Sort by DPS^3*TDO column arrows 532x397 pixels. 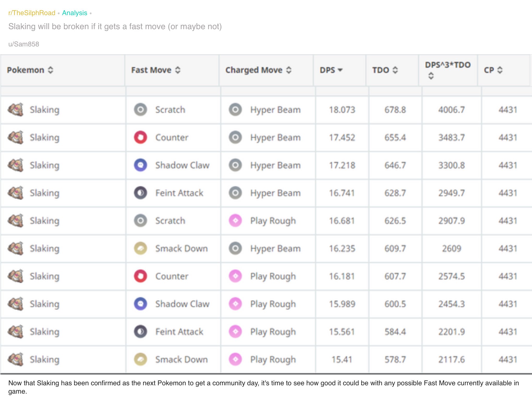[x=431, y=76]
